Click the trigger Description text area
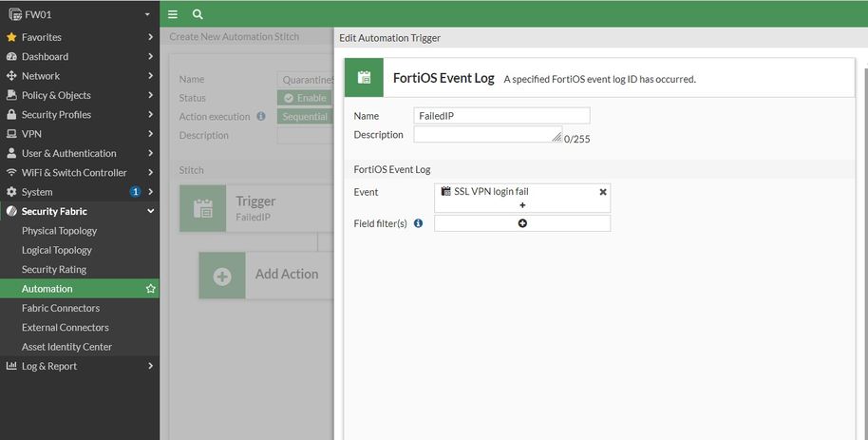Image resolution: width=868 pixels, height=440 pixels. (488, 134)
